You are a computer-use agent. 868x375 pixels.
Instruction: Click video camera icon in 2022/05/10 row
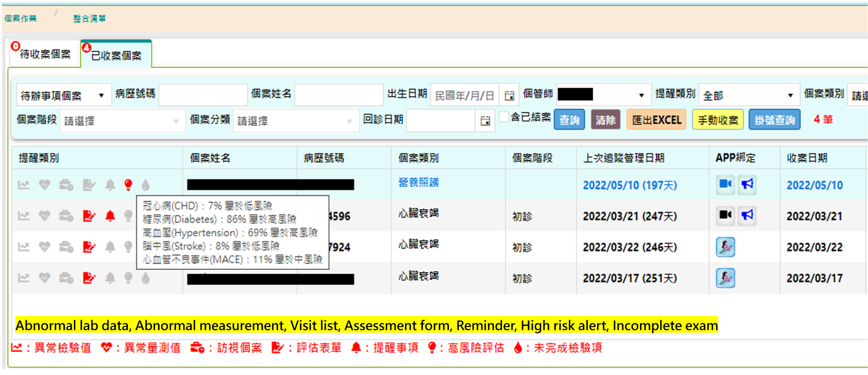726,185
